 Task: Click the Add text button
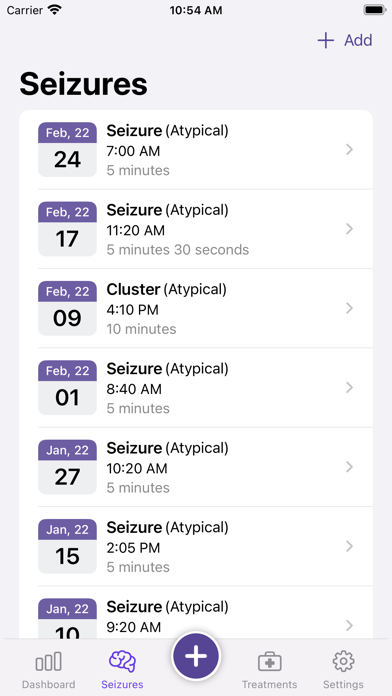click(358, 40)
